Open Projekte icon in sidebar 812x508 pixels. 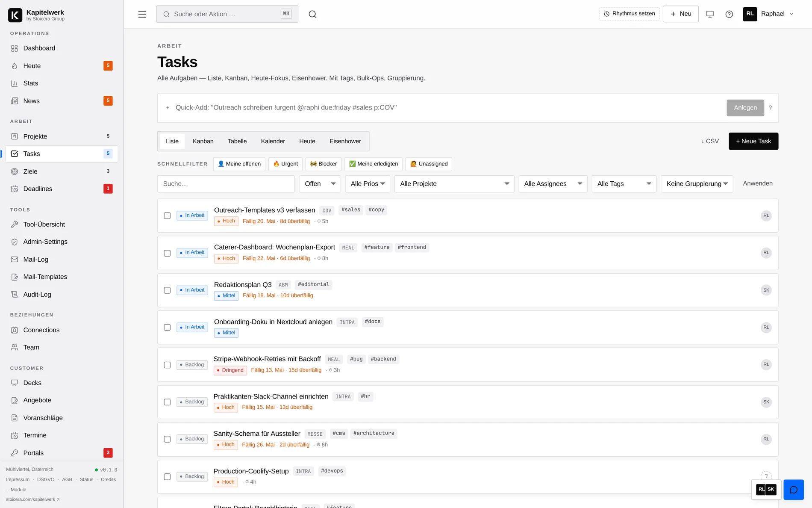15,136
